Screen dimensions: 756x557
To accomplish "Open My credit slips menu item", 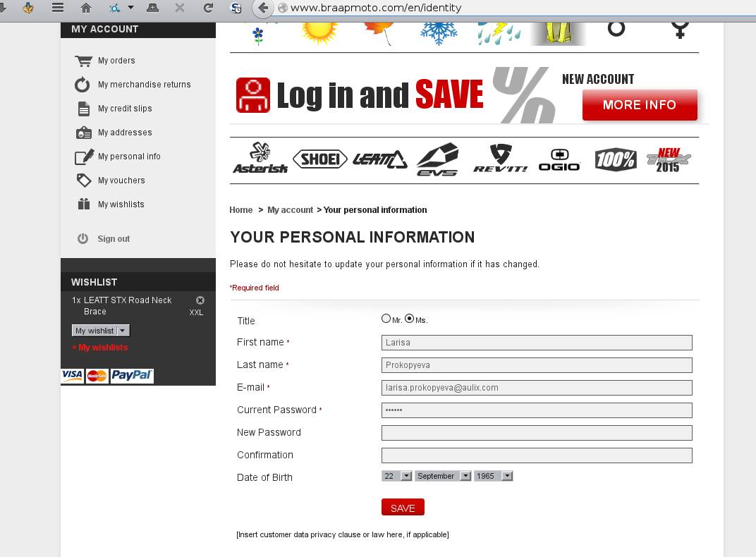I will tap(125, 109).
